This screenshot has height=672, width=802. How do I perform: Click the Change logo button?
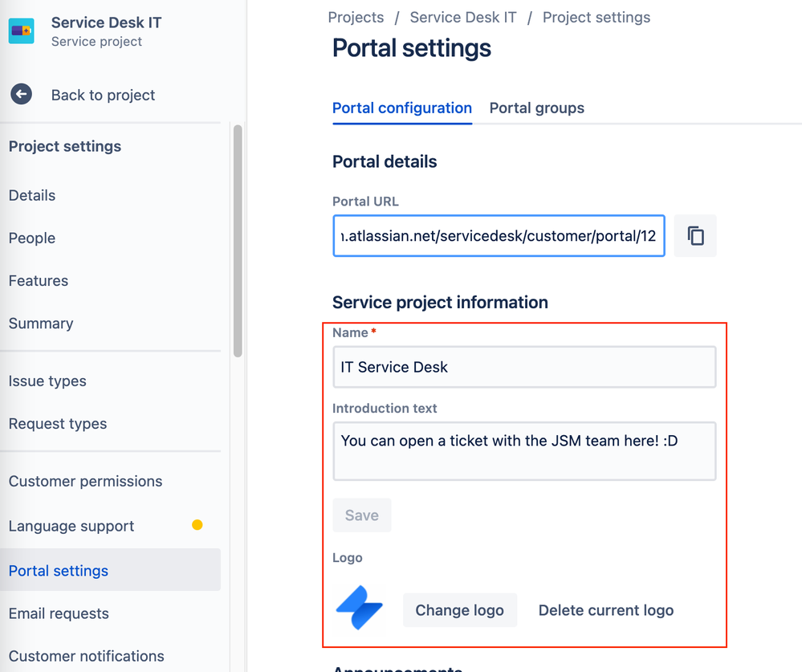pos(459,610)
